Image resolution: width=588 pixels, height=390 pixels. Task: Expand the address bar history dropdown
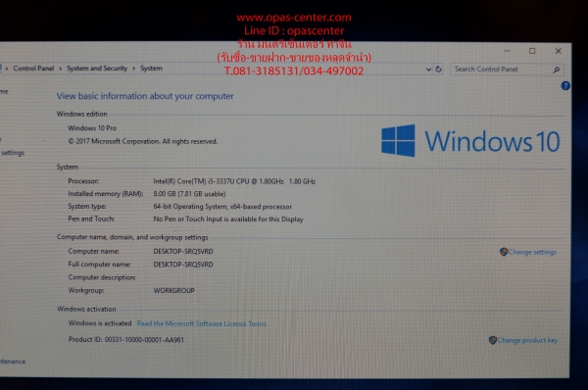[x=428, y=70]
